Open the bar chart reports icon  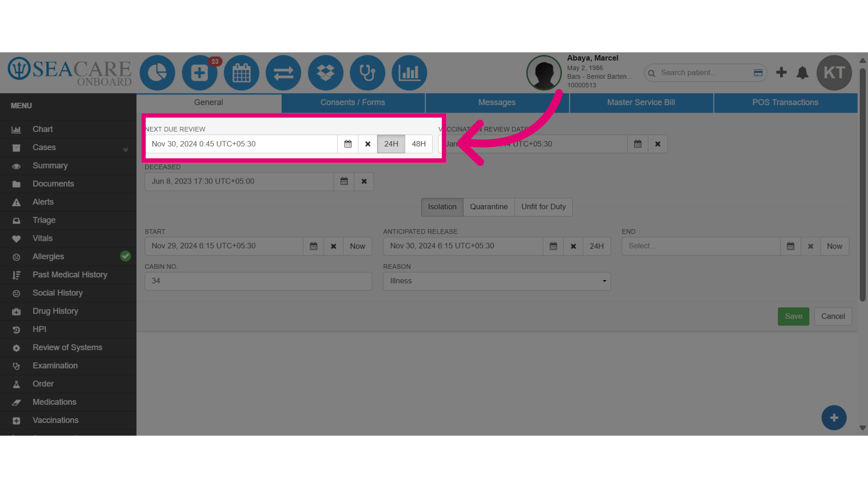click(410, 73)
